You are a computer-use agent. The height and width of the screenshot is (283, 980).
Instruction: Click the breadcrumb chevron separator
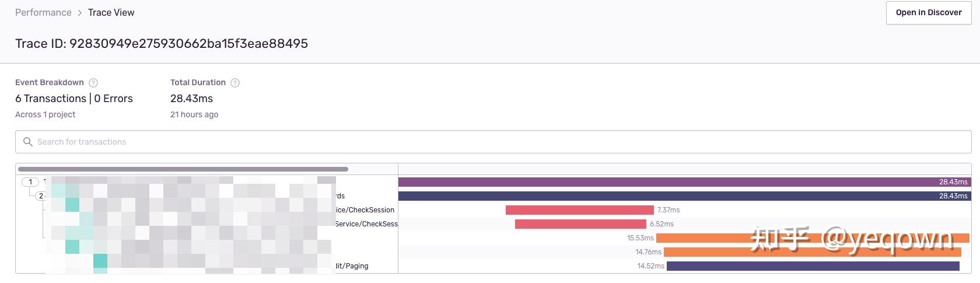[80, 13]
